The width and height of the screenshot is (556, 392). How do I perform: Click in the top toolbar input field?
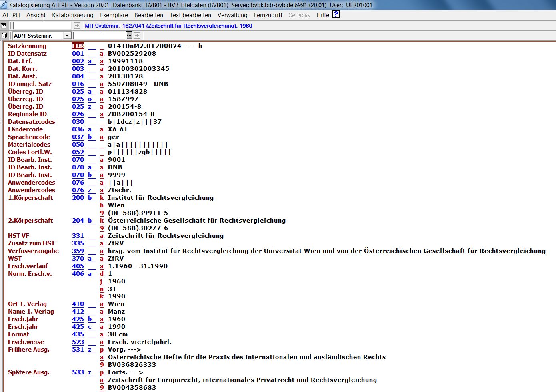pyautogui.click(x=42, y=26)
